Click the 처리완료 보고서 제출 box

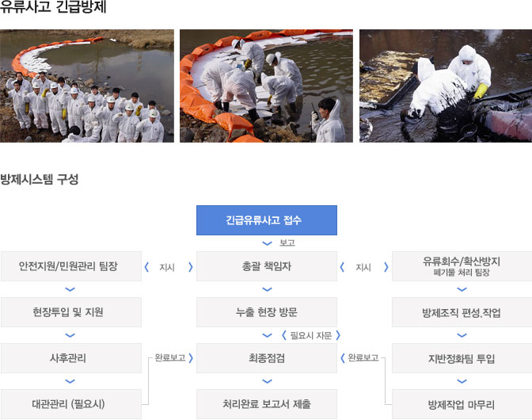[267, 404]
